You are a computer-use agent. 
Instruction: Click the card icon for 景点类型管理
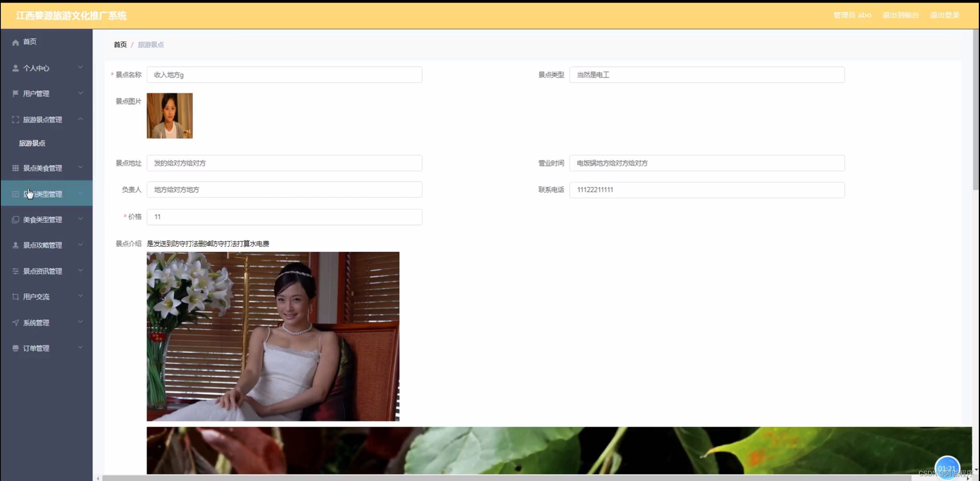click(15, 194)
